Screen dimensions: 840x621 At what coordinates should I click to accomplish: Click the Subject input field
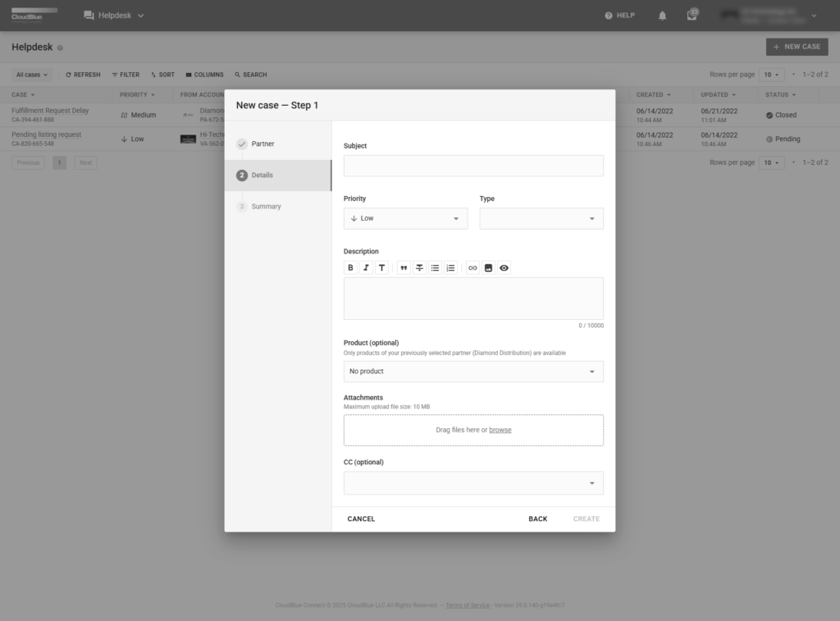pos(473,166)
